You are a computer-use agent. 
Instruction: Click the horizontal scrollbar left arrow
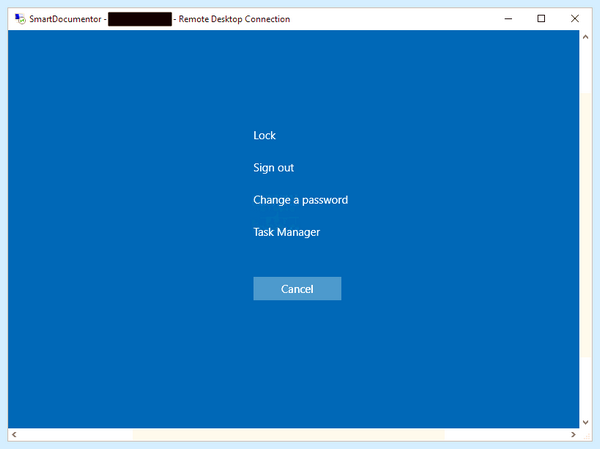tap(14, 434)
